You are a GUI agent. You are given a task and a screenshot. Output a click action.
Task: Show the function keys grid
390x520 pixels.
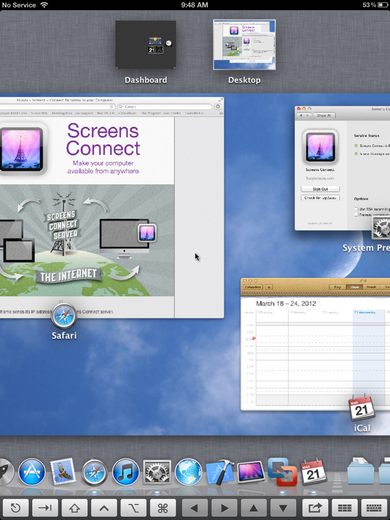click(x=345, y=508)
